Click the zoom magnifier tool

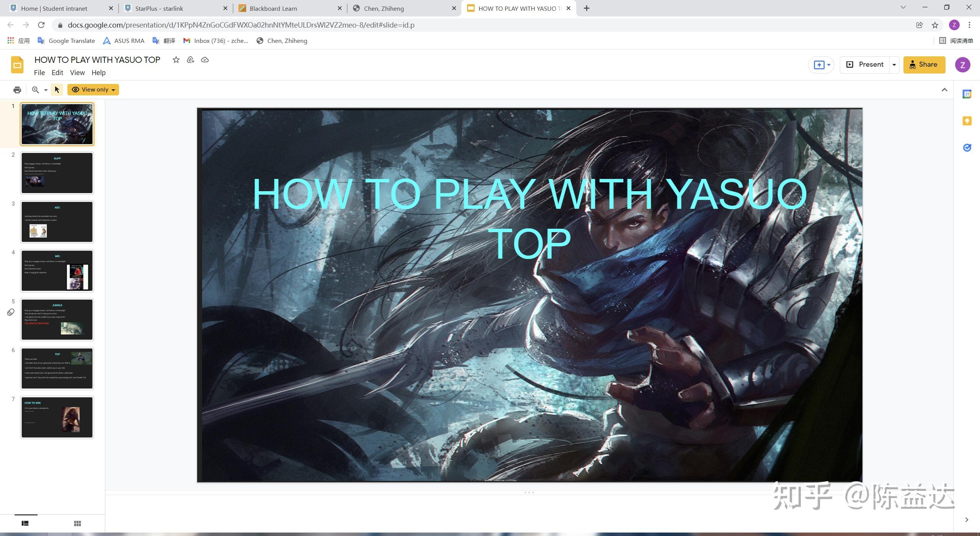pyautogui.click(x=35, y=90)
